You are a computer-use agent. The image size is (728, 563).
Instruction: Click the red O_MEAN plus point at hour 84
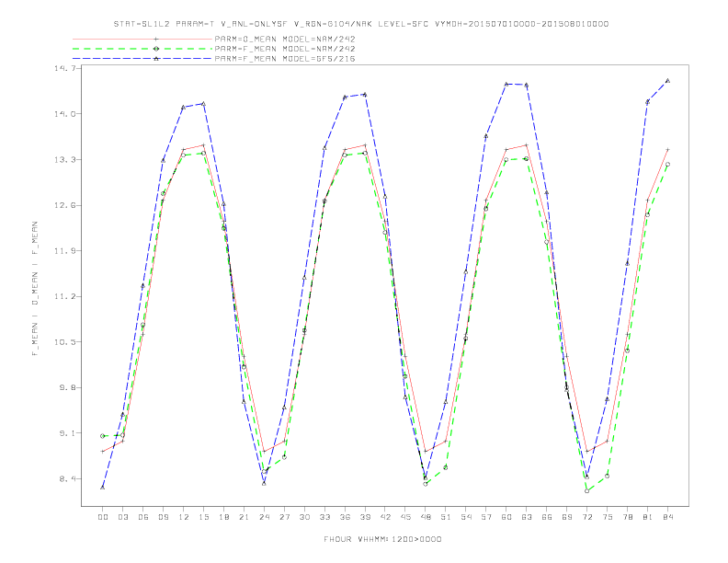667,150
